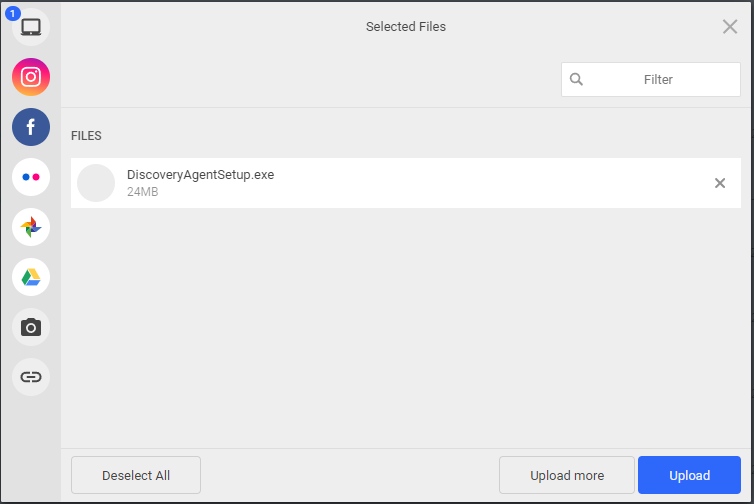This screenshot has width=754, height=504.
Task: Click the FILES section header
Action: pyautogui.click(x=86, y=136)
